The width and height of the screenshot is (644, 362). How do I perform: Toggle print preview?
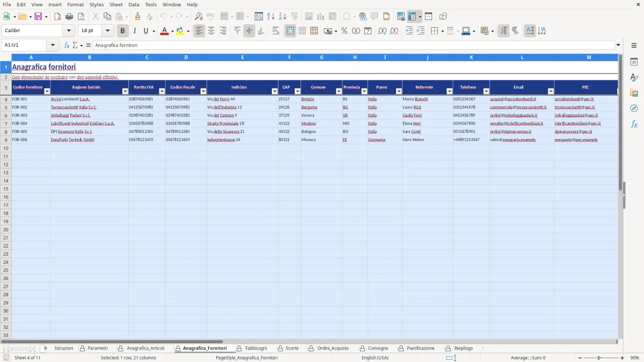(80, 17)
